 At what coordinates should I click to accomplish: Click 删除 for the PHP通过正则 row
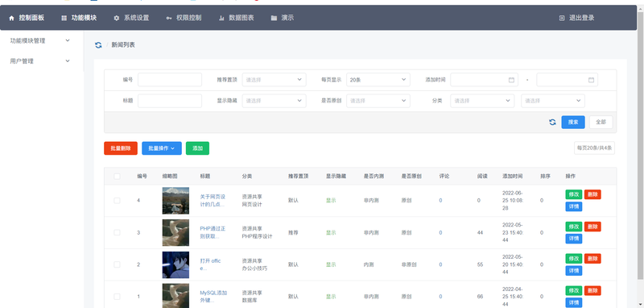pyautogui.click(x=592, y=227)
